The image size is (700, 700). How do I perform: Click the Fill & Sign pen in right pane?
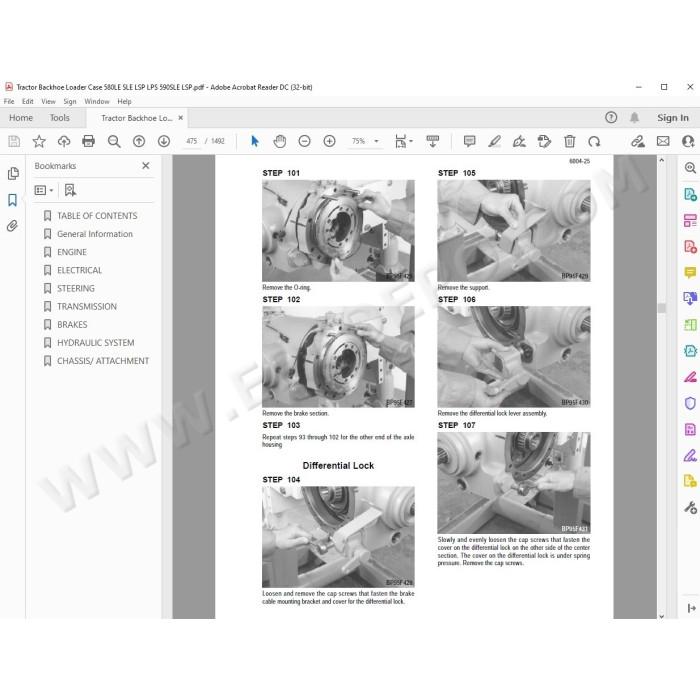pyautogui.click(x=690, y=455)
